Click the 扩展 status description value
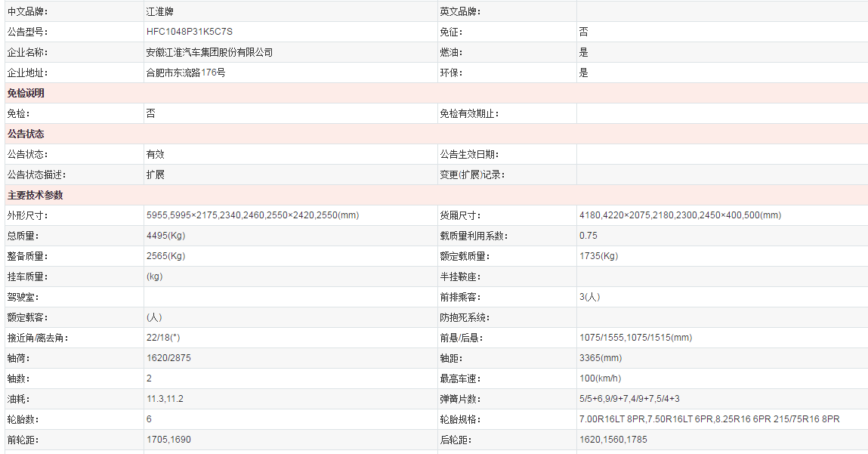This screenshot has height=454, width=868. [x=155, y=174]
